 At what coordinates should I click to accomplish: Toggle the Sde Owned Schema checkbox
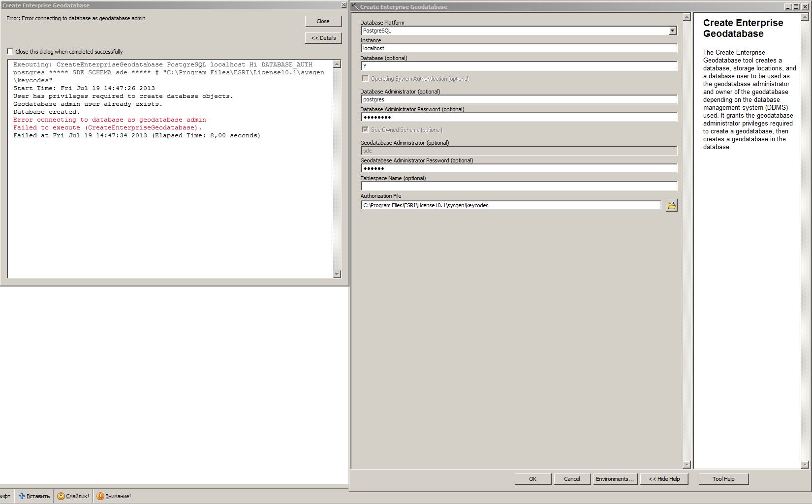click(365, 130)
